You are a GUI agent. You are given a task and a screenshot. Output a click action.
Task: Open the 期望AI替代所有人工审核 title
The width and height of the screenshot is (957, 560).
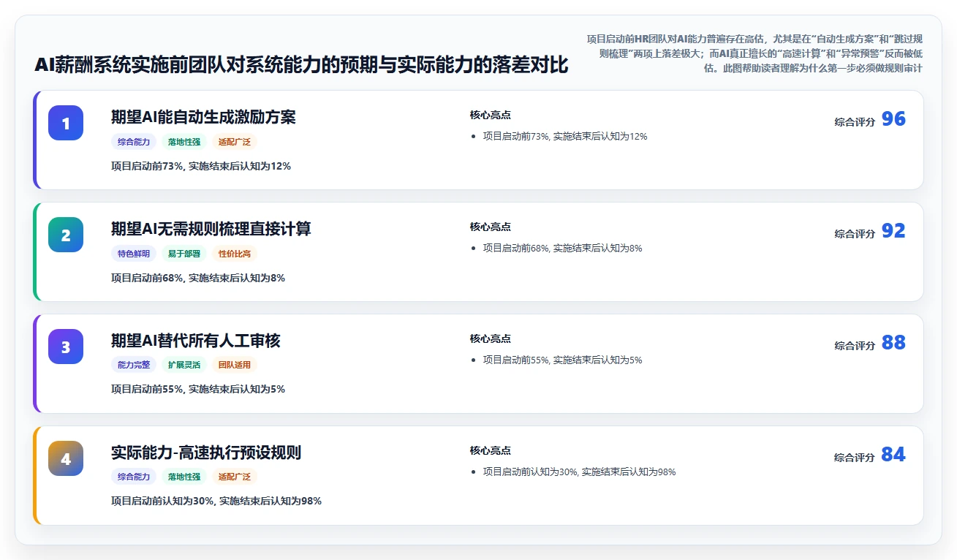pyautogui.click(x=195, y=341)
